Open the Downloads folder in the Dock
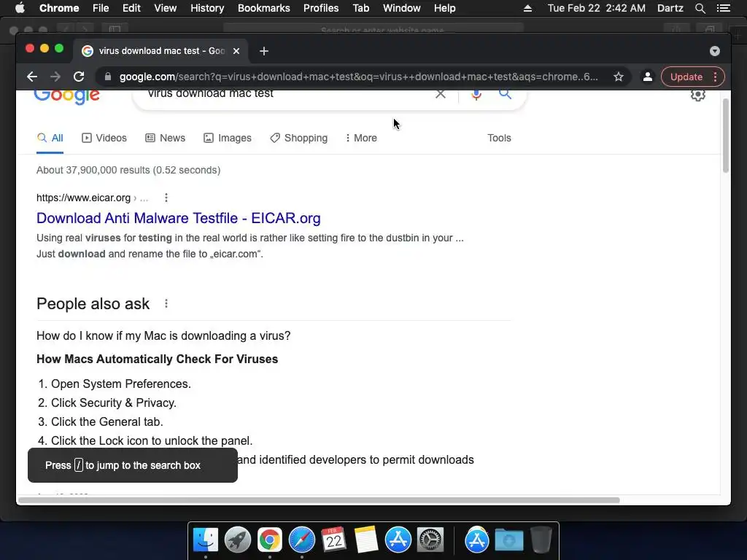 (x=508, y=540)
